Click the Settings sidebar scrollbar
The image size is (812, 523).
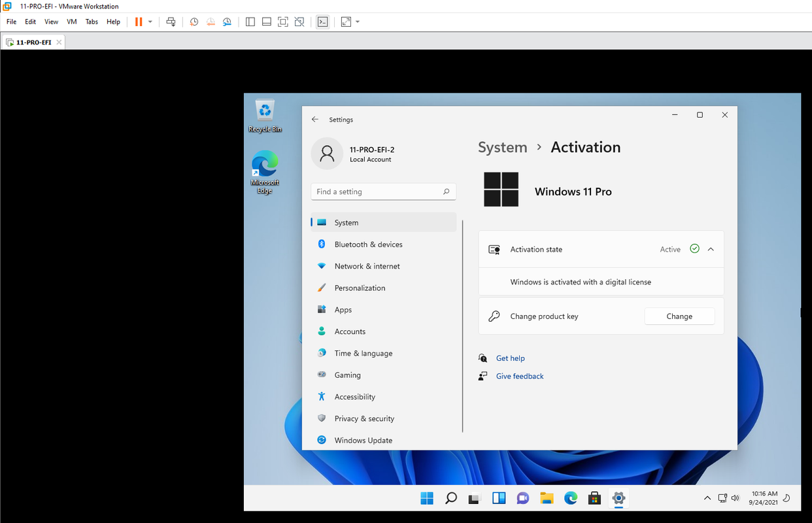tap(463, 326)
